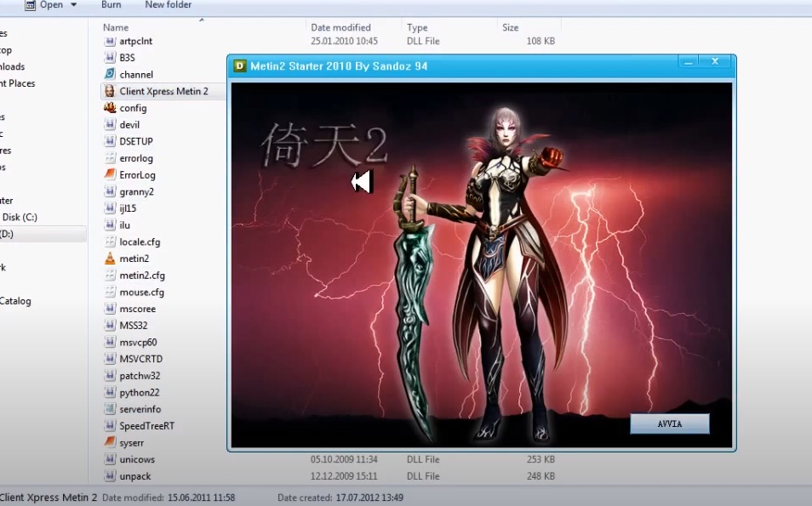Select the serverinfo file icon

click(x=110, y=409)
